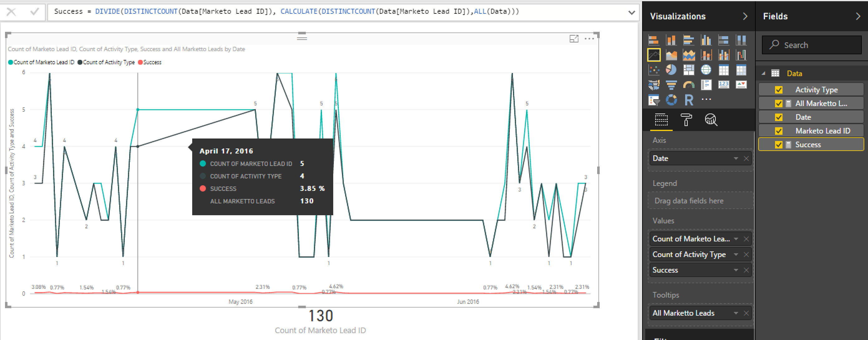868x340 pixels.
Task: Select the gauge visualization
Action: coord(688,85)
